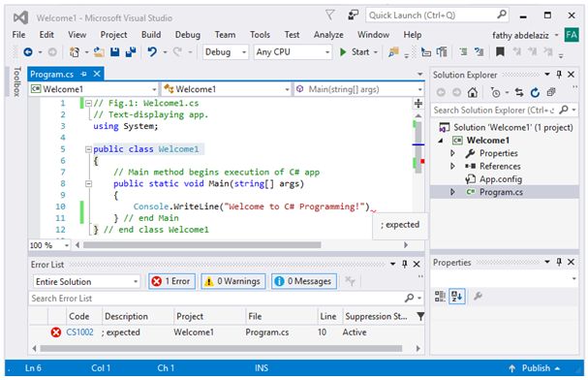Pin the Solution Explorer panel
This screenshot has height=380, width=588.
559,75
